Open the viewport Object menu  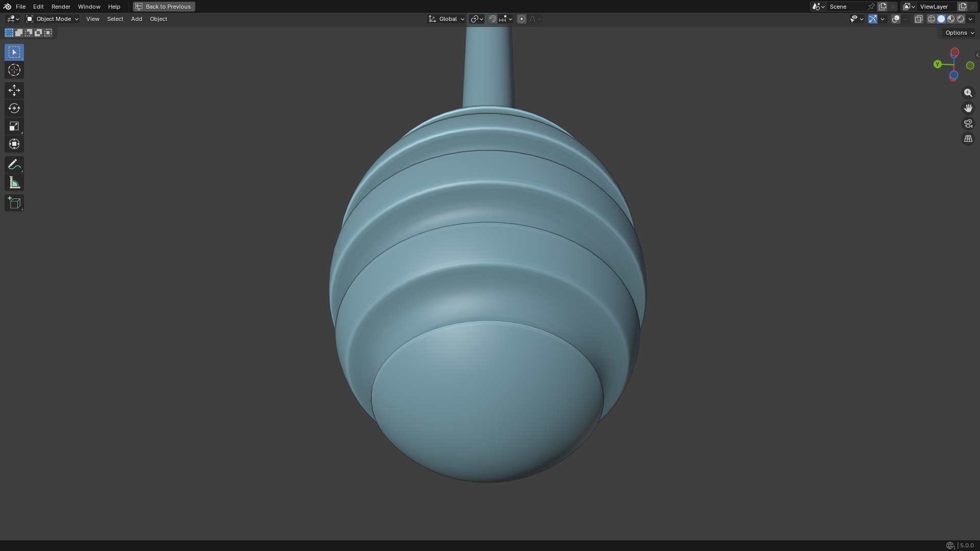pos(158,19)
